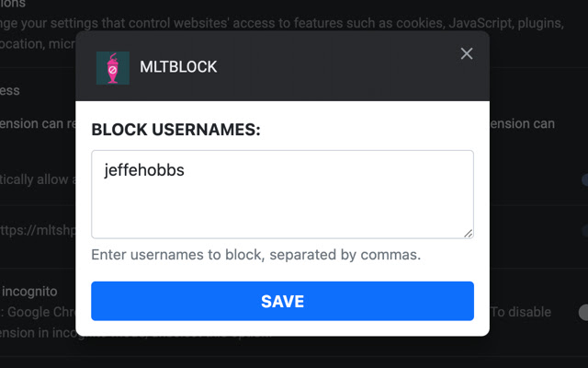Toggle the automatically allow access switch
588x368 pixels.
pyautogui.click(x=582, y=179)
